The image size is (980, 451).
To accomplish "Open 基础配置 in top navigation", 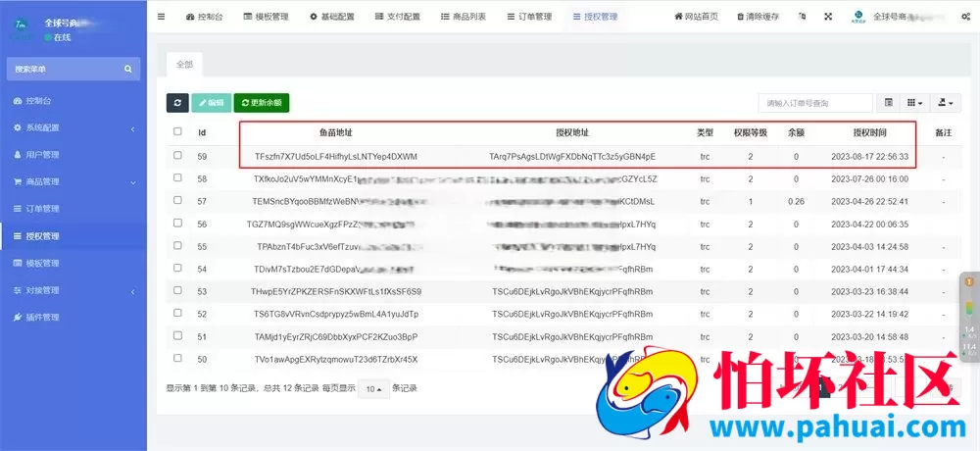I will click(332, 17).
